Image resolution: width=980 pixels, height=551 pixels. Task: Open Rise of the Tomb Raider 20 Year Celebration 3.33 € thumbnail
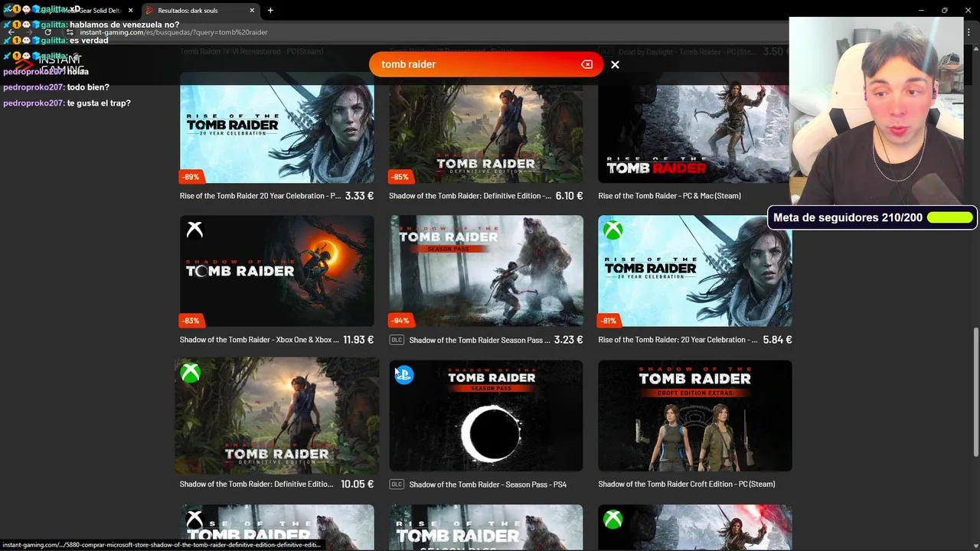point(277,128)
